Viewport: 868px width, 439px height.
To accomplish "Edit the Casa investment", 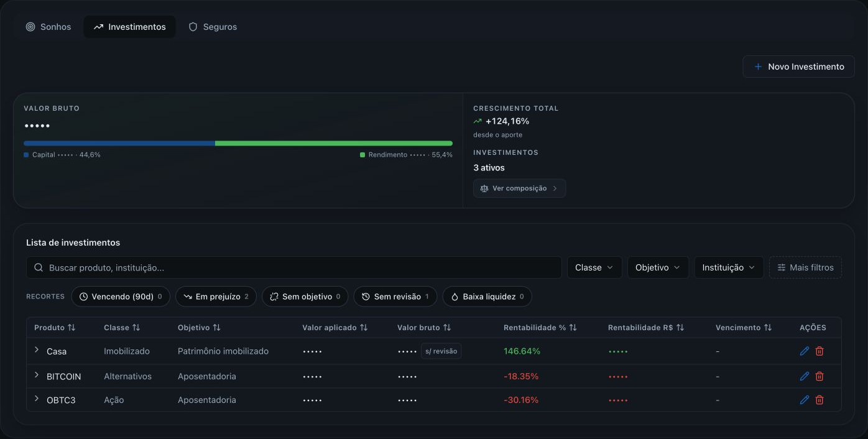I will (805, 351).
